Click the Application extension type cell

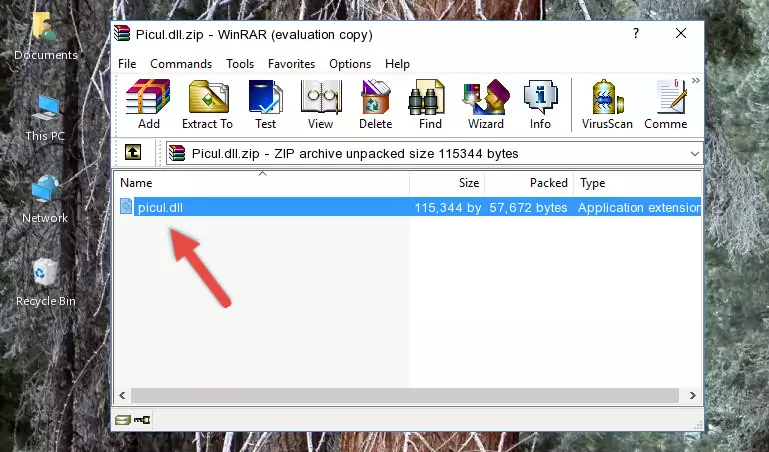click(639, 208)
